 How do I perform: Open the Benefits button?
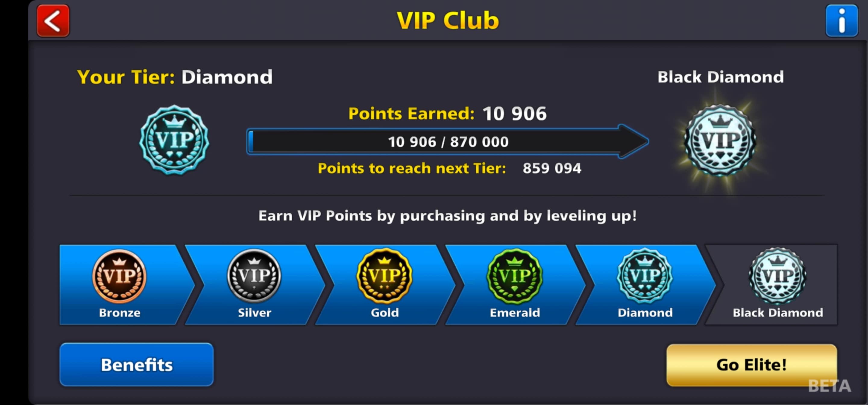[x=137, y=365]
